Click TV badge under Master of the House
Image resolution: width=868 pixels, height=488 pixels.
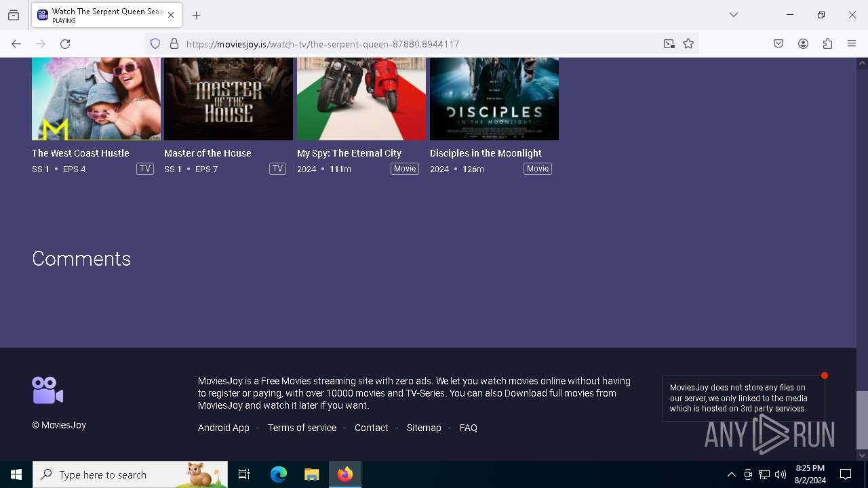(x=277, y=169)
